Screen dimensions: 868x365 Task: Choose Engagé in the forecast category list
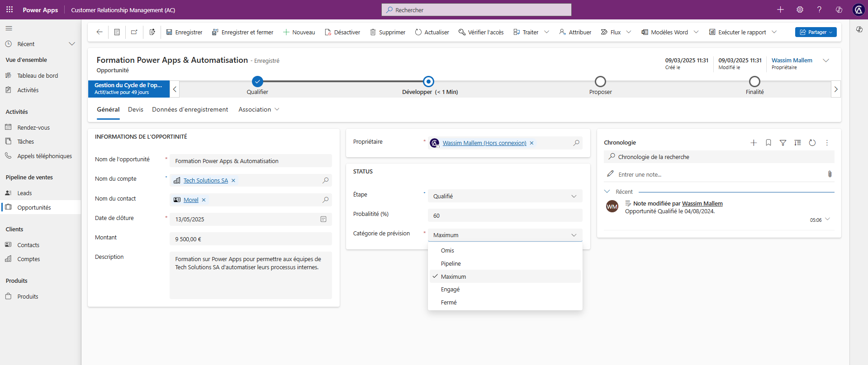point(450,290)
